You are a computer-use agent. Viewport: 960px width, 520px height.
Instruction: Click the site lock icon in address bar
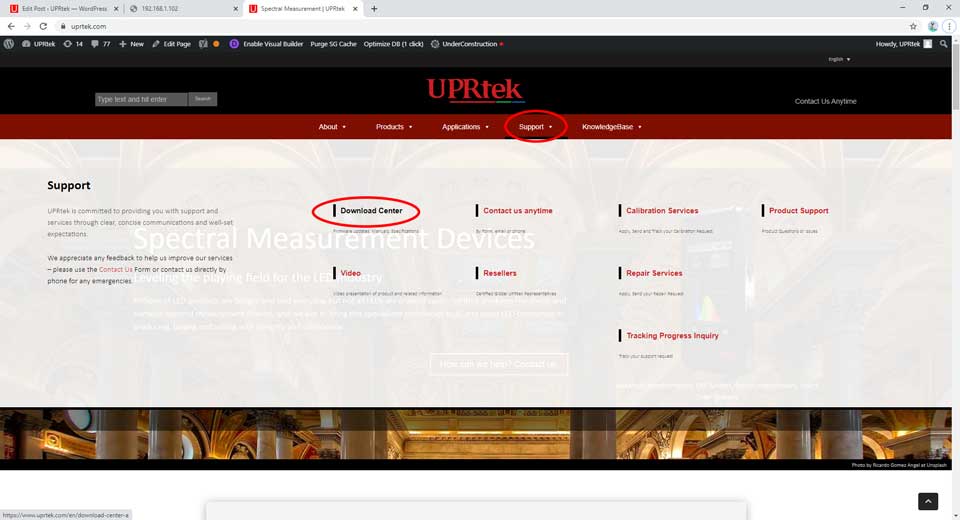62,26
